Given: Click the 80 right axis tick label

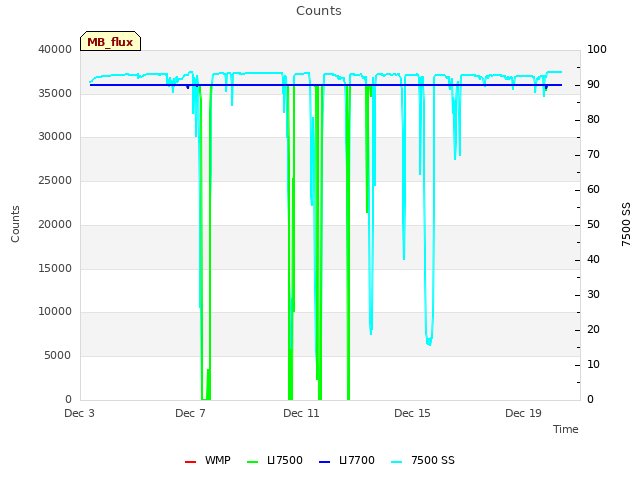Looking at the screenshot, I should 593,120.
